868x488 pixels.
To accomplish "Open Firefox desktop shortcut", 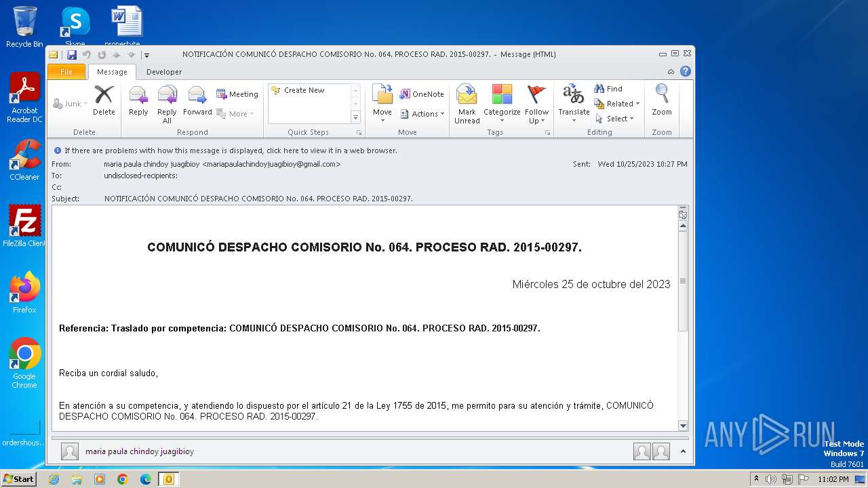I will tap(24, 292).
